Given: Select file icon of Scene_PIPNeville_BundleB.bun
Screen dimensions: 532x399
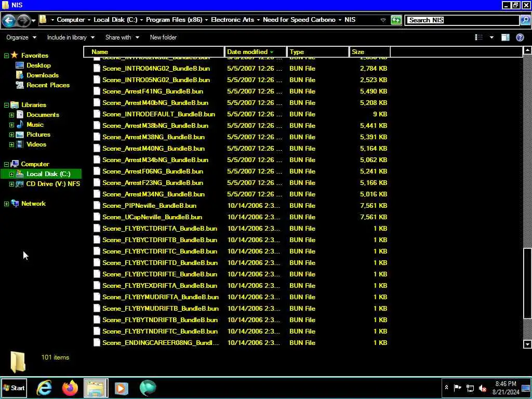Looking at the screenshot, I should click(97, 206).
